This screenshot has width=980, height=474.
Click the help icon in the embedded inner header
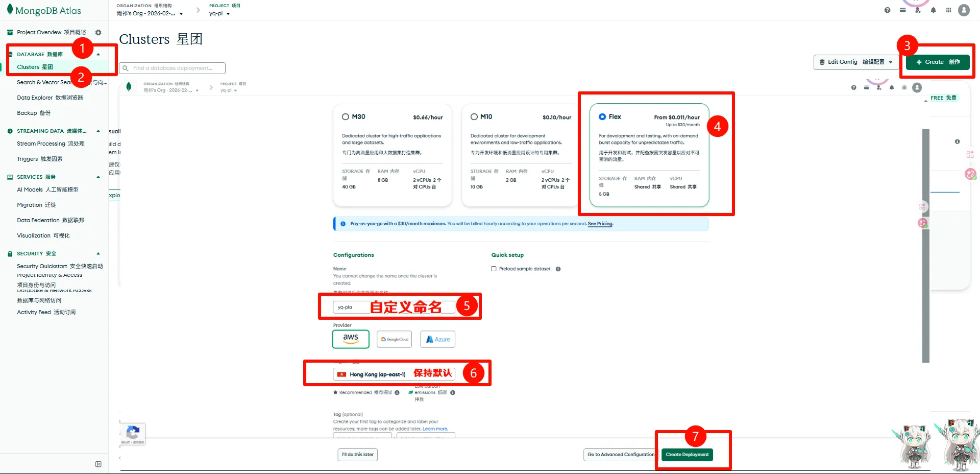point(853,87)
